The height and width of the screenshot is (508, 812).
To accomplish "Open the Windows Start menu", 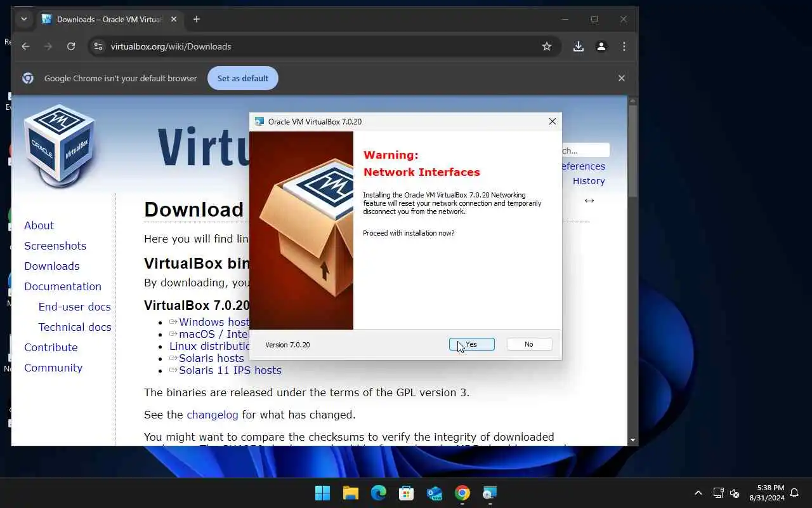I will (322, 493).
